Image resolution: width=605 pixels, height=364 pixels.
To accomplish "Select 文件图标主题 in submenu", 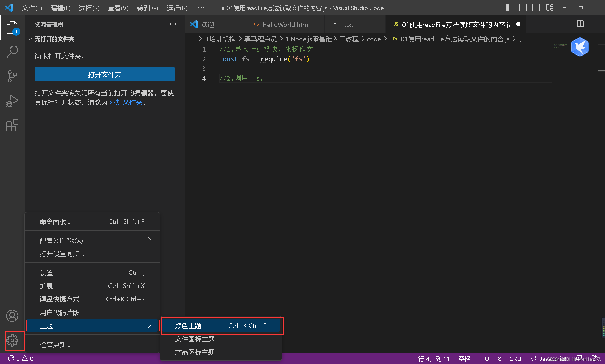I will coord(221,339).
